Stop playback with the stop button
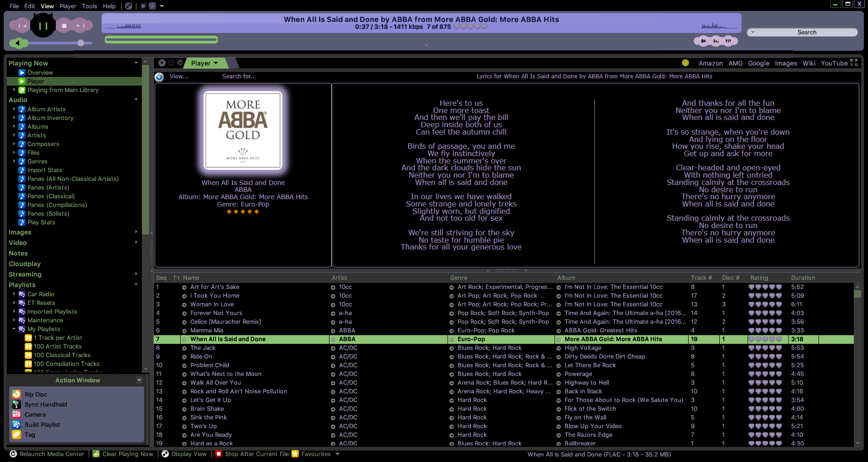 [65, 26]
